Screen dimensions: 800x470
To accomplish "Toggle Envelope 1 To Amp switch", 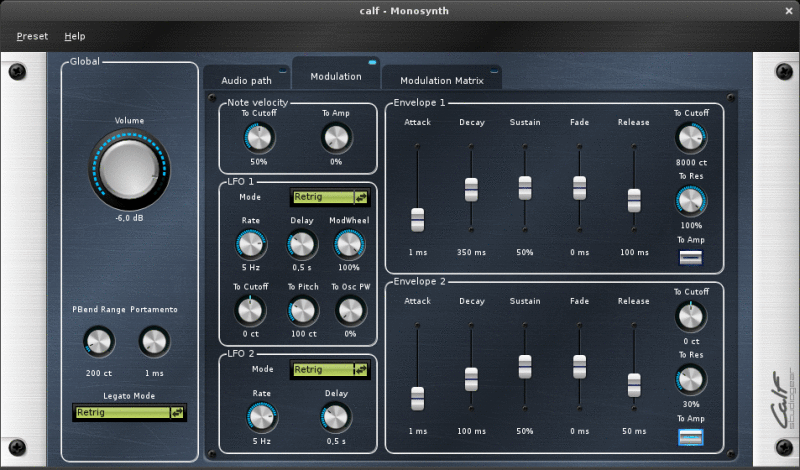I will pyautogui.click(x=690, y=258).
